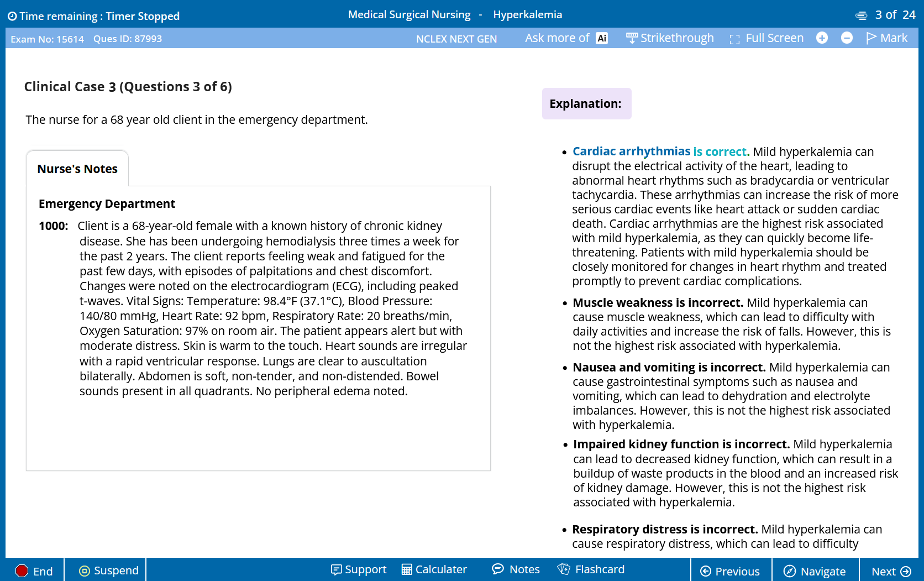Enable the Strikethrough tool

[670, 38]
